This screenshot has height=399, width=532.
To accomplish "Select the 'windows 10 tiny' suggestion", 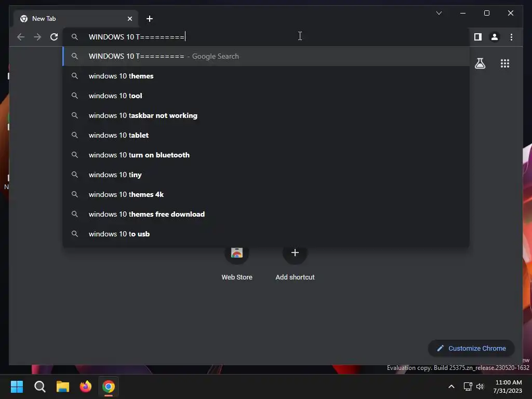I will click(267, 175).
